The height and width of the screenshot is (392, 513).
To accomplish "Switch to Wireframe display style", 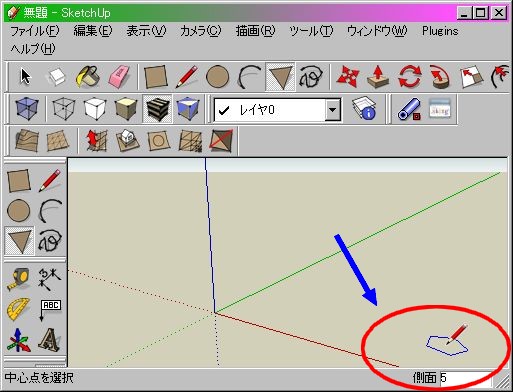I will [x=63, y=109].
